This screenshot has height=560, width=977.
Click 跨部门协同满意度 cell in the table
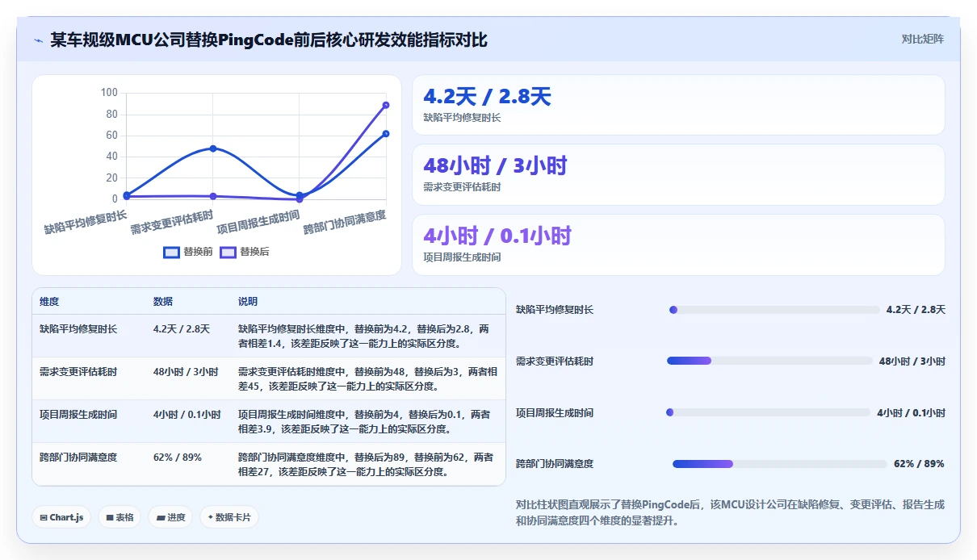pyautogui.click(x=78, y=458)
